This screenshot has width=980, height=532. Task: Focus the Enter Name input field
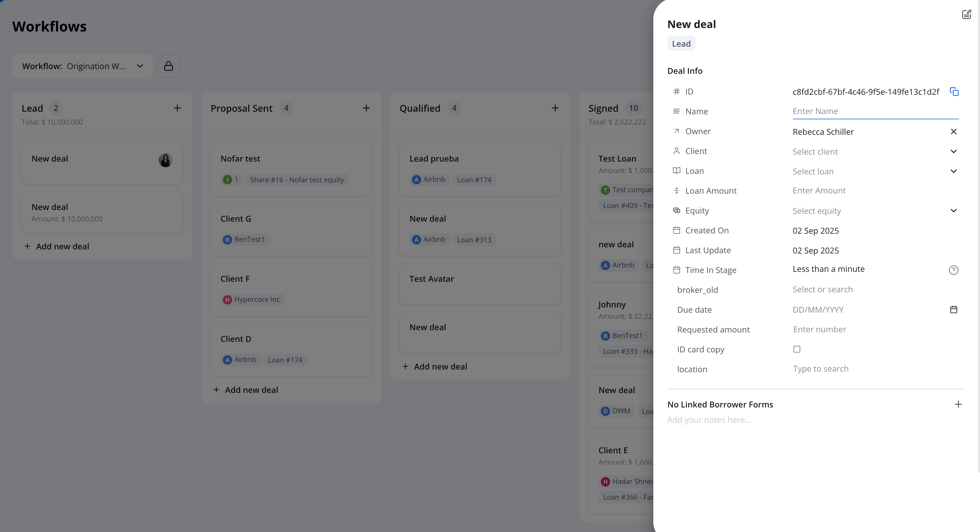(x=875, y=111)
